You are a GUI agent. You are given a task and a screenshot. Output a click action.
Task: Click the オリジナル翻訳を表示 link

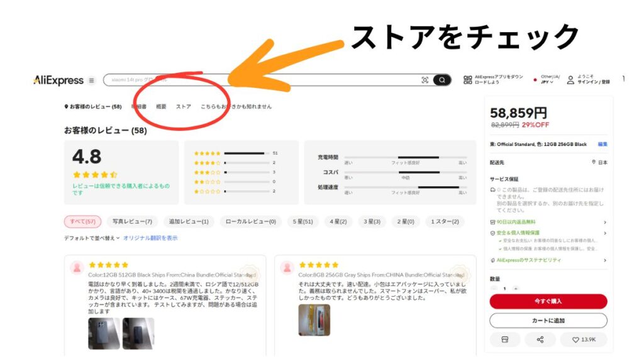tap(150, 238)
